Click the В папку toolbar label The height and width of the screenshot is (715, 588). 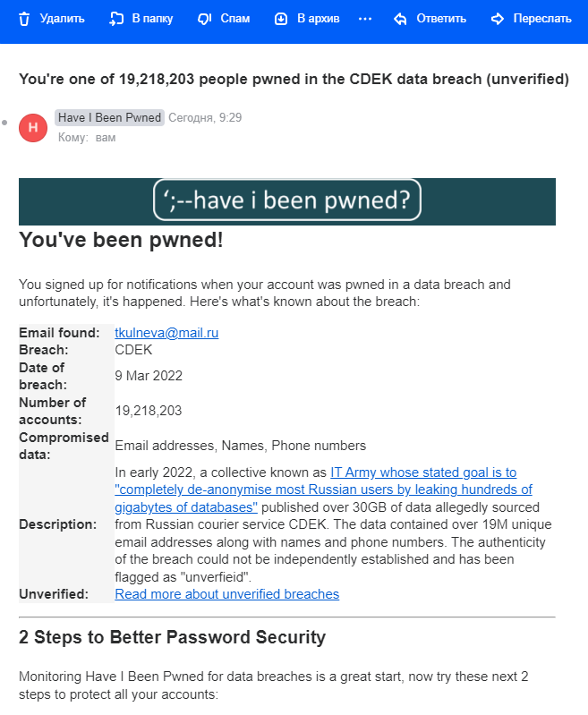click(x=152, y=19)
